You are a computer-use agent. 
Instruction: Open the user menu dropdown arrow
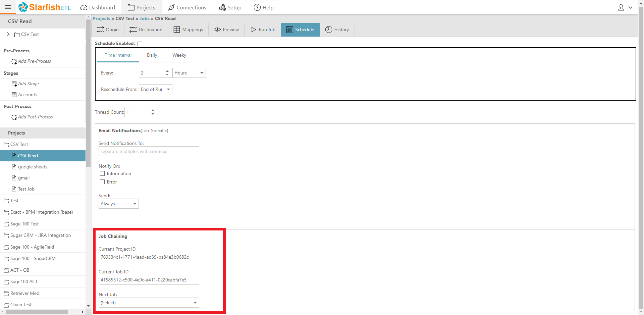631,7
